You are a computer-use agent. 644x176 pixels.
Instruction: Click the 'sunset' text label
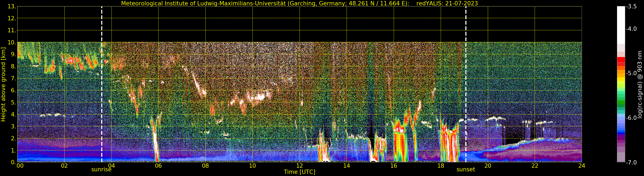click(466, 170)
